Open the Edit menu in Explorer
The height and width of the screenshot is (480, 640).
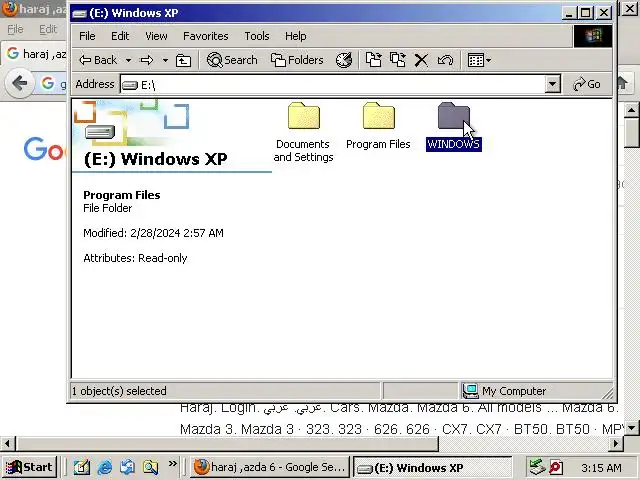click(120, 36)
